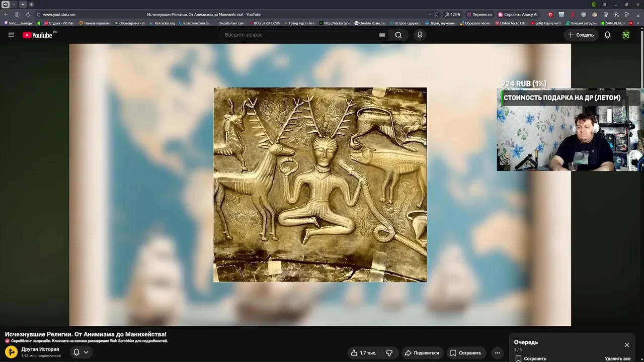Open 'SAN_VENCH' bookmark
This screenshot has width=644, height=362.
(613, 23)
